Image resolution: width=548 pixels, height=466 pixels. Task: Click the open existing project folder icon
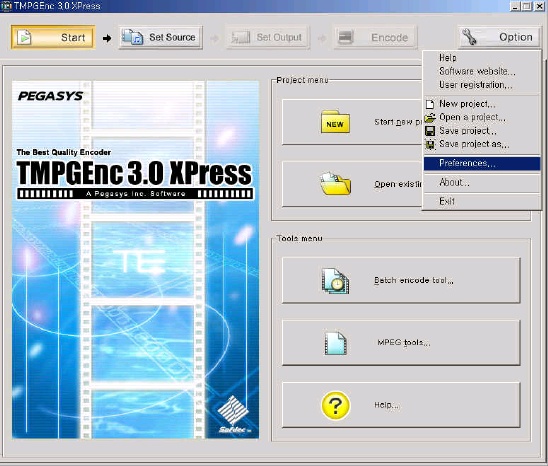(335, 184)
